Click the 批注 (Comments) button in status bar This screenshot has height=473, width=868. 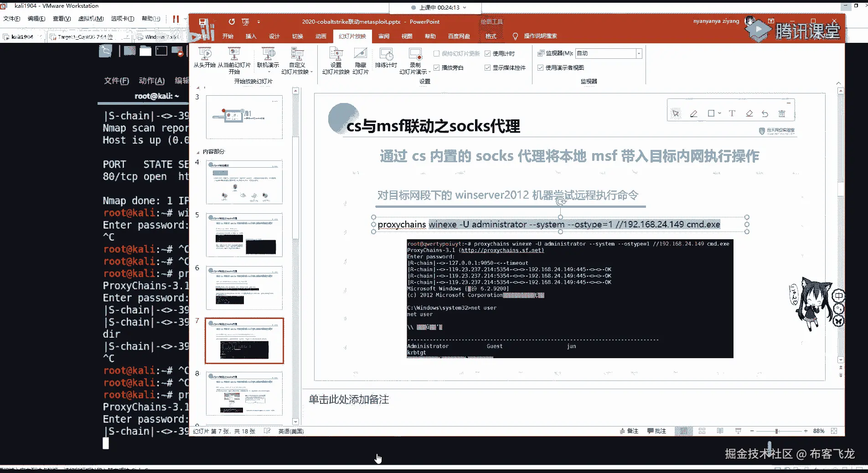(x=657, y=431)
